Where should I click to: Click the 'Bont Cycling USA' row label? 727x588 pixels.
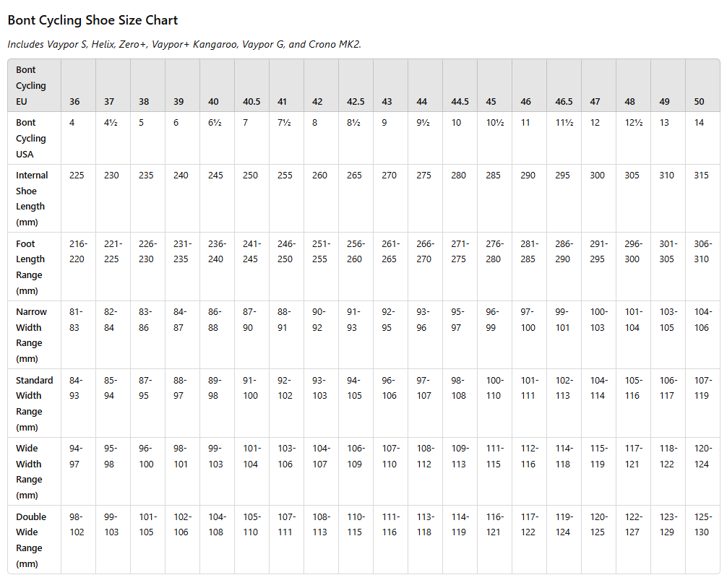tap(31, 138)
